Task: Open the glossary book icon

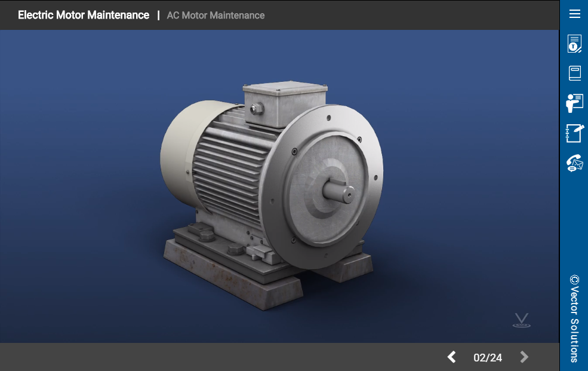Action: 574,73
